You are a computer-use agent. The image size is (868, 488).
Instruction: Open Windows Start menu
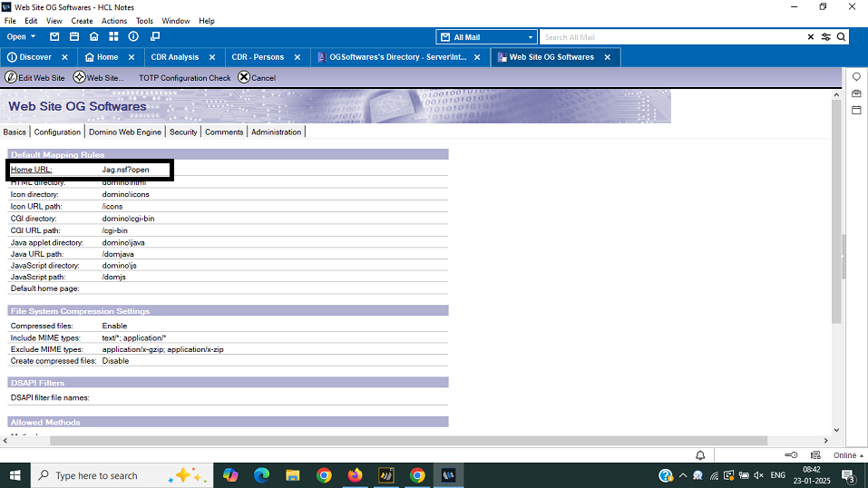[x=15, y=475]
